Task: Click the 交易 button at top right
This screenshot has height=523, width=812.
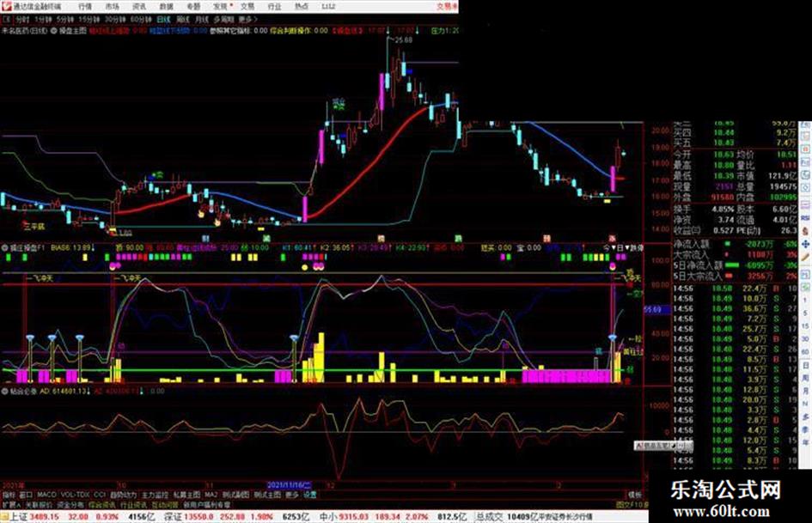Action: point(447,6)
